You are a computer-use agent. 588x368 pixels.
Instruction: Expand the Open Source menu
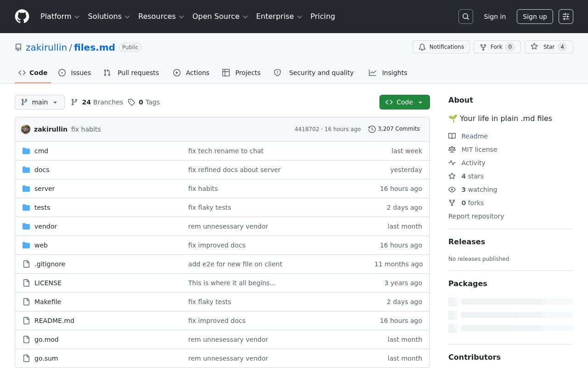(220, 17)
